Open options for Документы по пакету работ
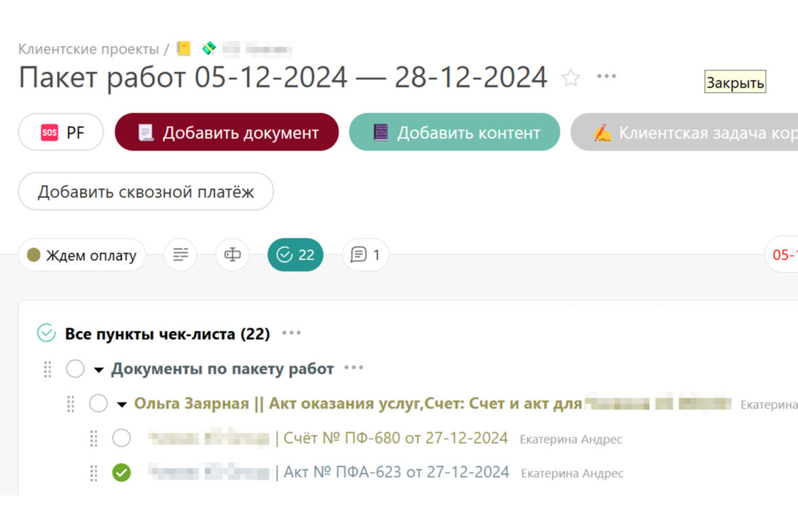This screenshot has height=532, width=798. 354,368
